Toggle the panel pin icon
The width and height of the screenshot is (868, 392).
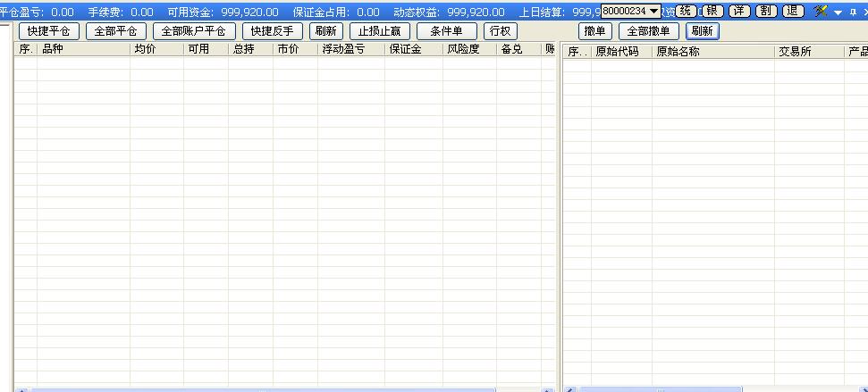pyautogui.click(x=853, y=12)
